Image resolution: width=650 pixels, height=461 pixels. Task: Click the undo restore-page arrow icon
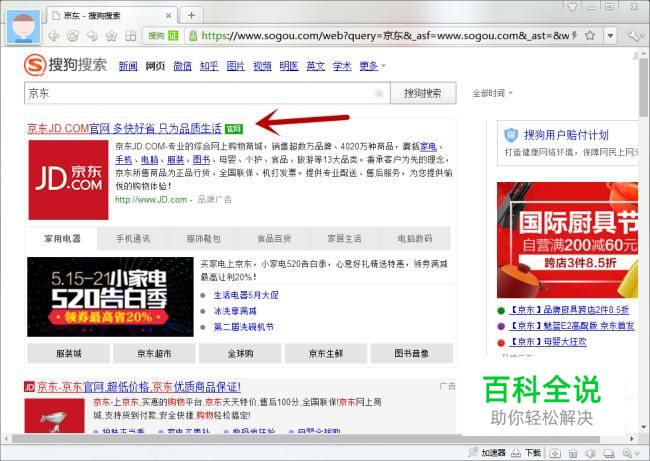(x=92, y=36)
